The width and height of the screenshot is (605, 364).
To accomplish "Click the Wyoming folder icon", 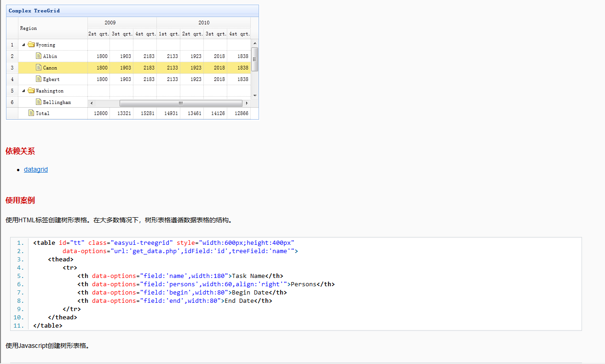I will pyautogui.click(x=31, y=45).
